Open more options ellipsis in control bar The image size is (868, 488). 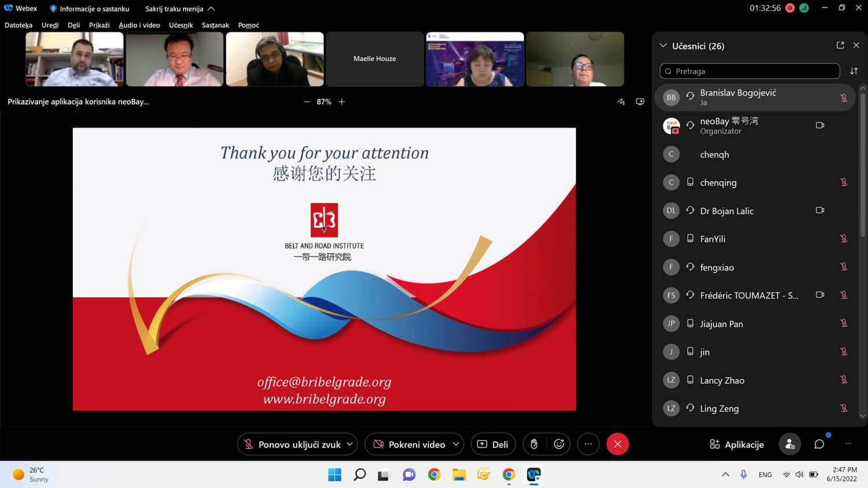[x=589, y=444]
